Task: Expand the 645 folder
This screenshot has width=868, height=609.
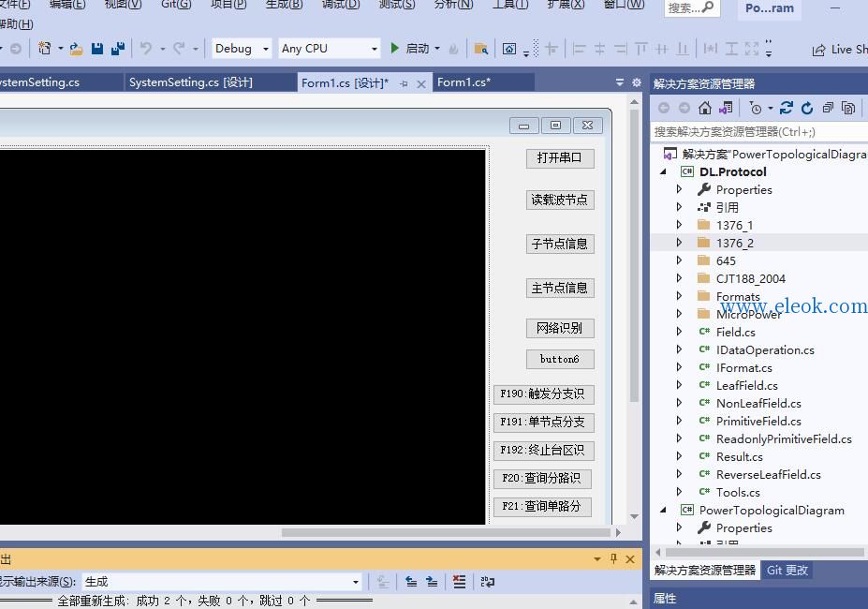Action: pos(679,260)
